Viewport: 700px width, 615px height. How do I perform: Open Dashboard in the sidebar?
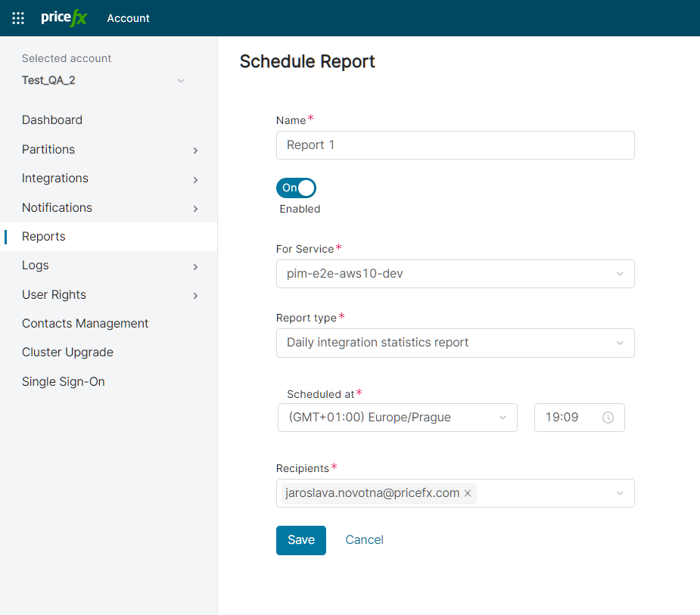coord(52,120)
